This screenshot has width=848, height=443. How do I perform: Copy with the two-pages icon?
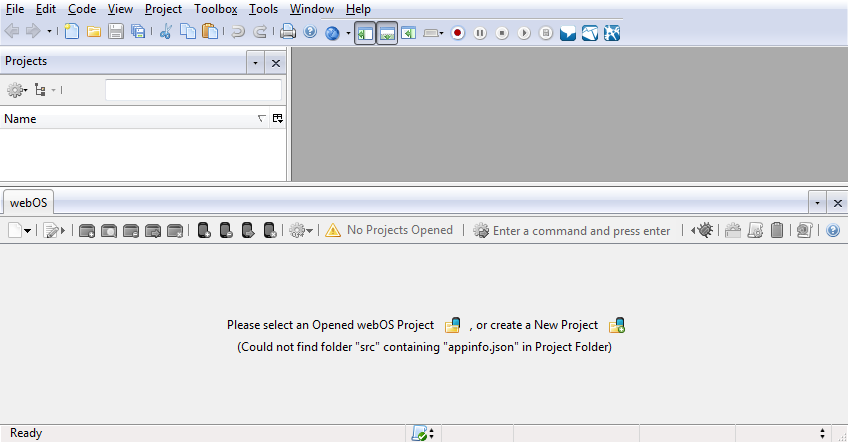pos(188,32)
